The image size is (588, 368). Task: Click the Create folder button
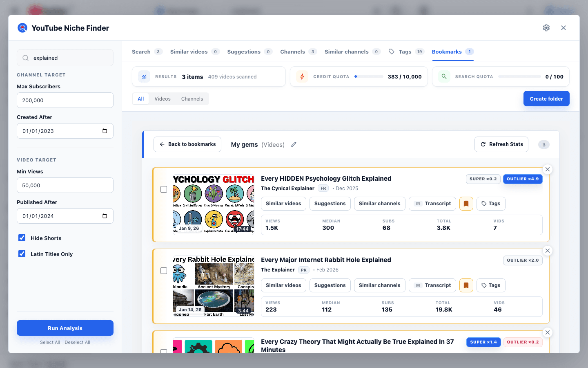[546, 99]
